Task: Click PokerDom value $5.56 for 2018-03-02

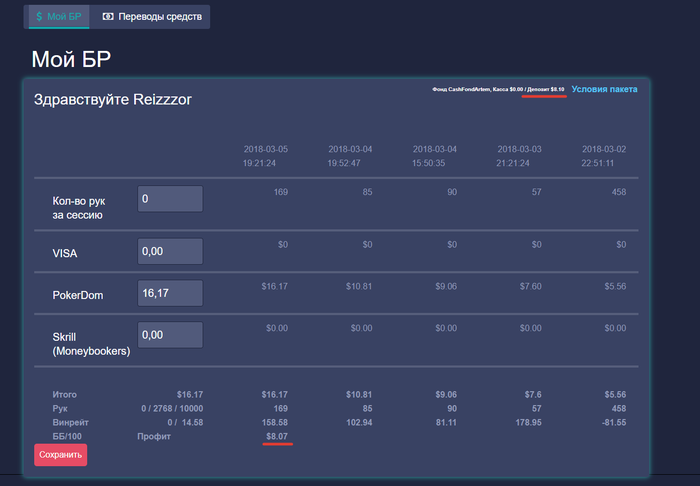Action: 615,287
